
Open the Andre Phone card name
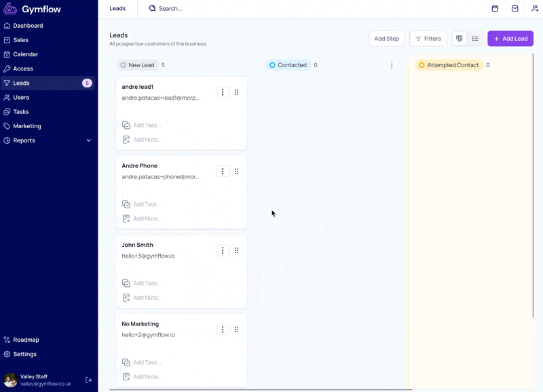pyautogui.click(x=140, y=165)
